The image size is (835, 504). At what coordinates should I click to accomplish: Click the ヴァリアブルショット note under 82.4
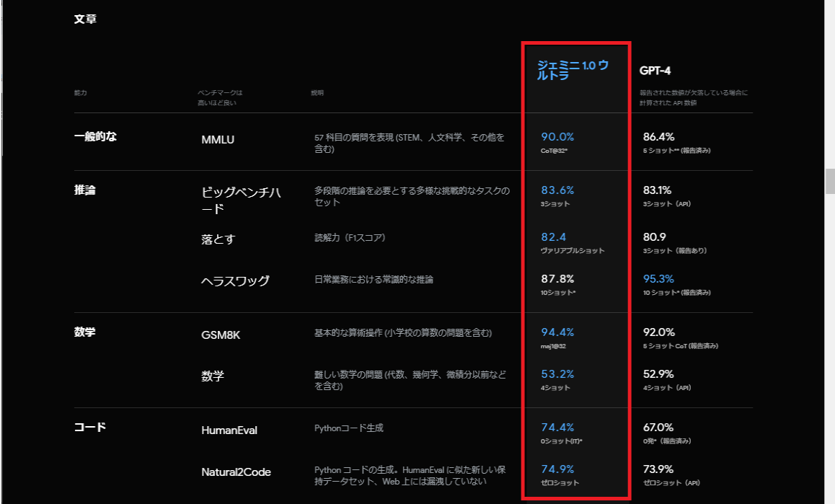573,251
